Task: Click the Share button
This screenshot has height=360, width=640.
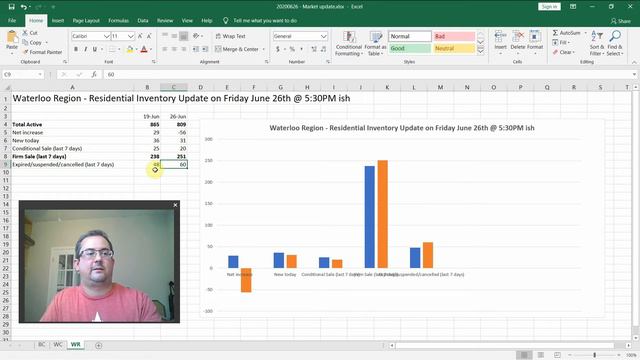Action: (x=620, y=21)
